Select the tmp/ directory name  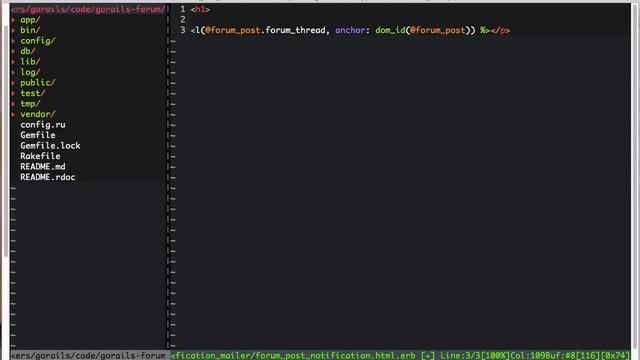coord(30,104)
